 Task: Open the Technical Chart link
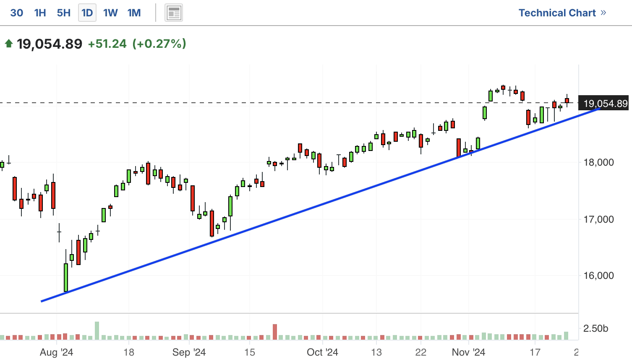(562, 13)
